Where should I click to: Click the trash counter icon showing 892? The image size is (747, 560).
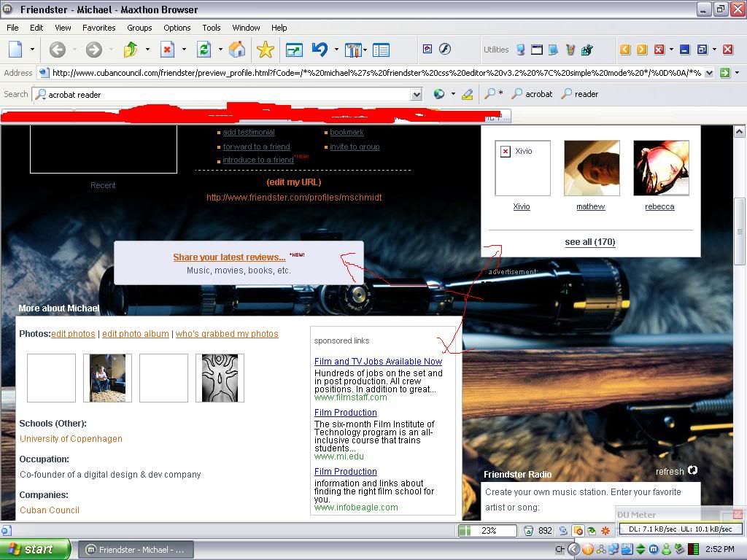pos(528,531)
